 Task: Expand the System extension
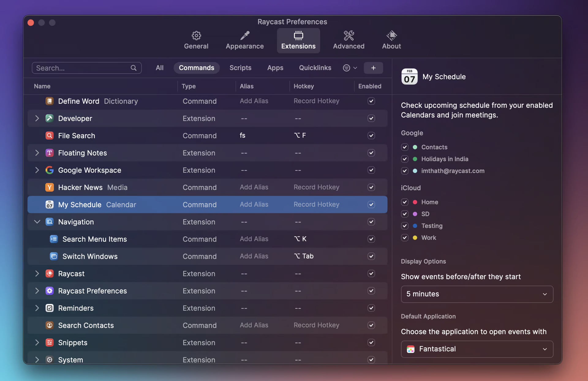click(x=37, y=360)
